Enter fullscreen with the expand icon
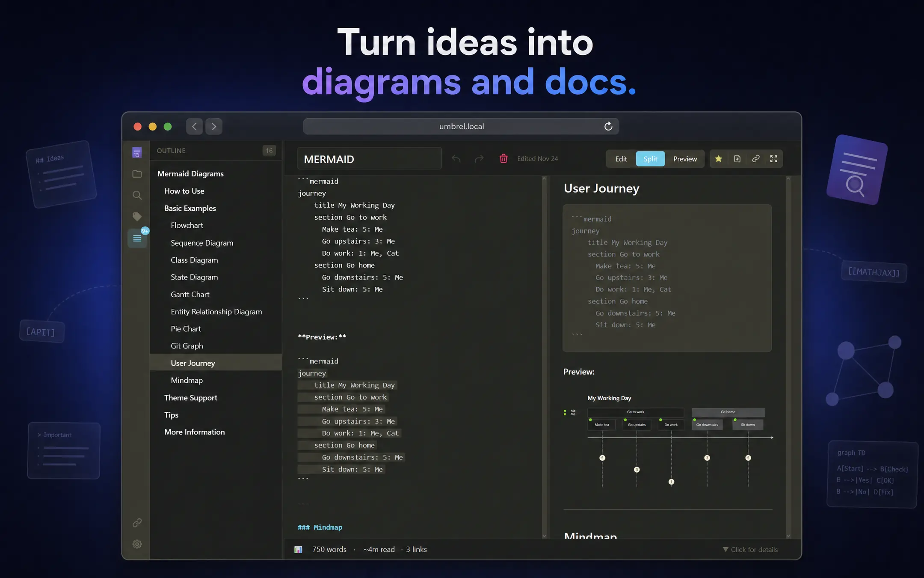The width and height of the screenshot is (924, 578). (774, 159)
